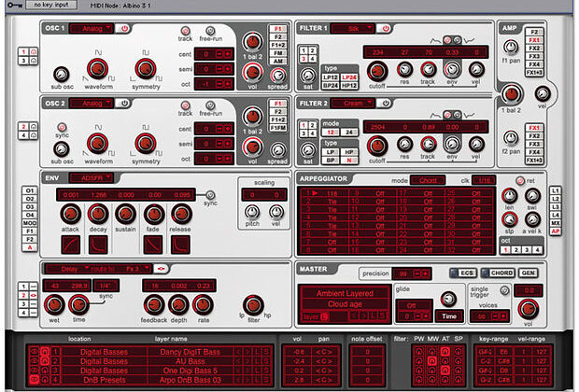Click the effect routing link icon beside Fx 3
The height and width of the screenshot is (392, 579).
point(161,269)
